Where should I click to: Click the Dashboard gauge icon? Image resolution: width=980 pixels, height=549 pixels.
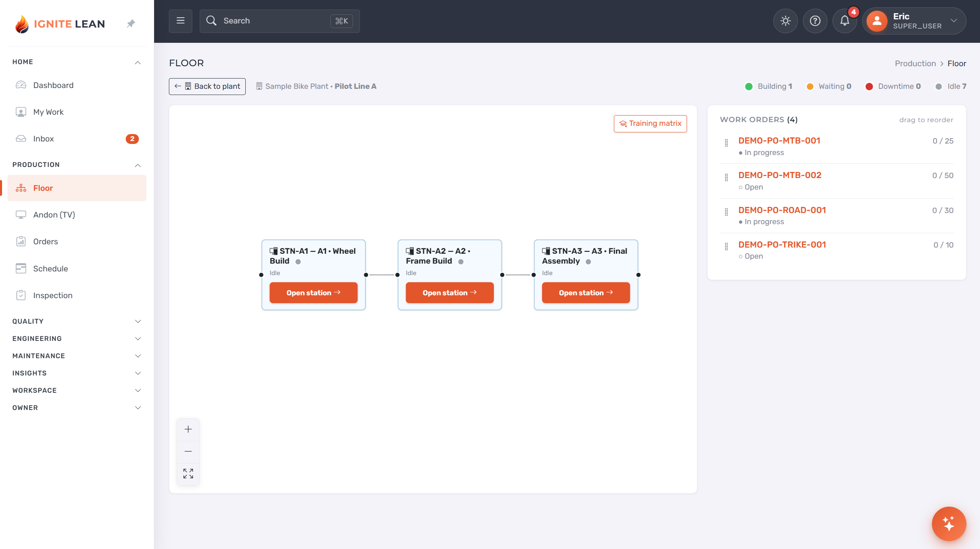click(x=21, y=85)
